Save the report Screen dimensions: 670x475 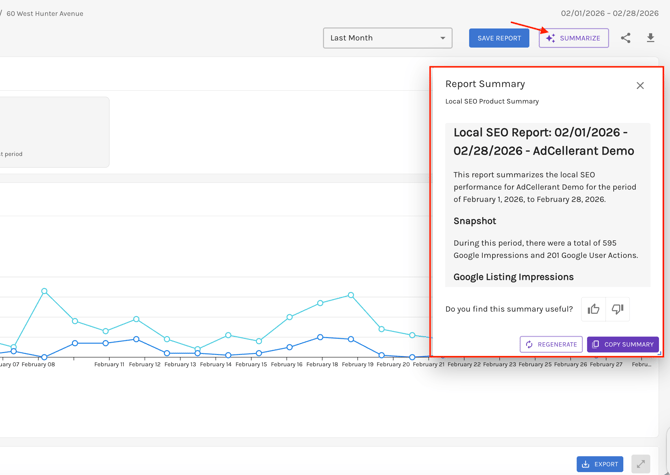(499, 38)
